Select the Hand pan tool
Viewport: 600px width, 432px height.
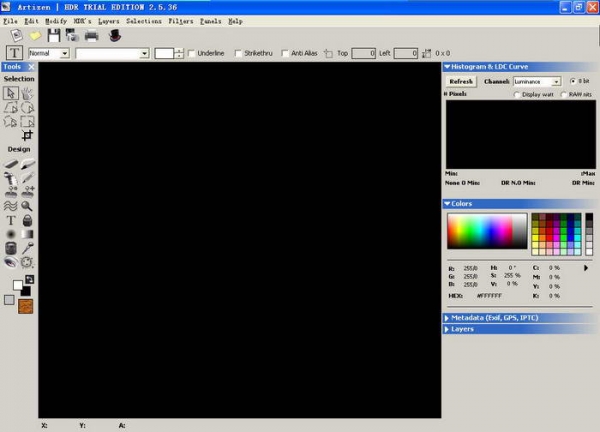27,93
